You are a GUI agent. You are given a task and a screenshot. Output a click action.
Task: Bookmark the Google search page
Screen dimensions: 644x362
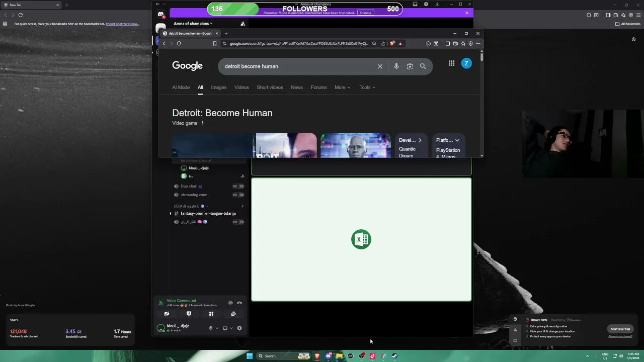click(x=215, y=43)
